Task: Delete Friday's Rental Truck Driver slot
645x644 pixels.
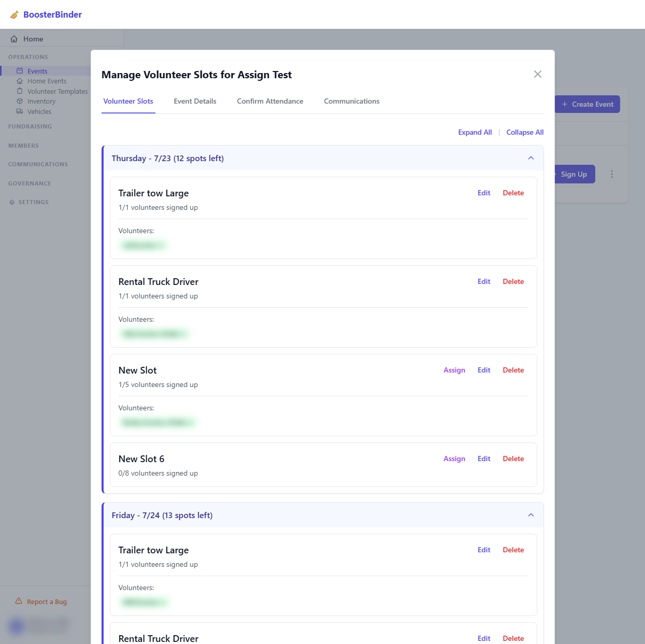Action: pyautogui.click(x=513, y=638)
